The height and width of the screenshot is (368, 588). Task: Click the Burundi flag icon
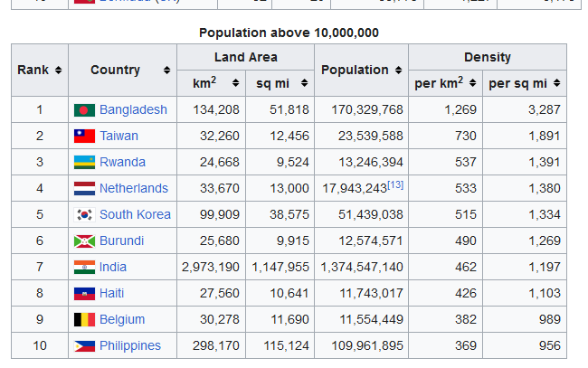coord(84,241)
